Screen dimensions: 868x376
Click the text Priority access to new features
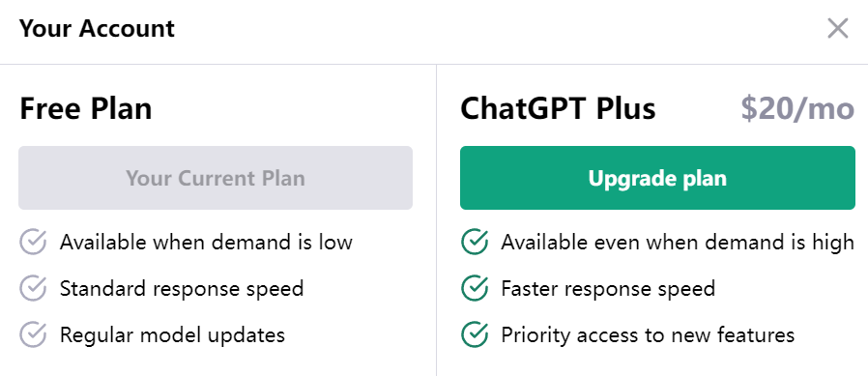648,335
